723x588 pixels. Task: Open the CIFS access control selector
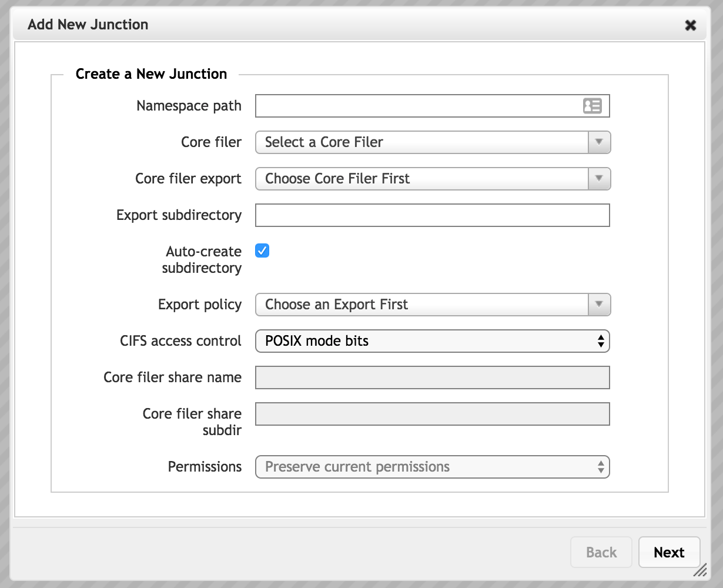pyautogui.click(x=432, y=341)
